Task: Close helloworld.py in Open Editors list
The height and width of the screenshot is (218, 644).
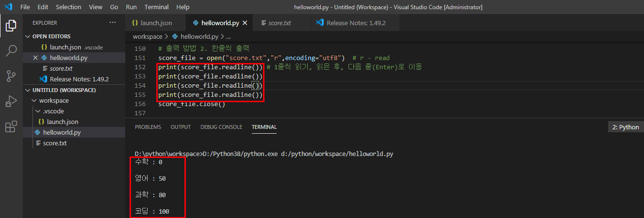Action: 35,58
